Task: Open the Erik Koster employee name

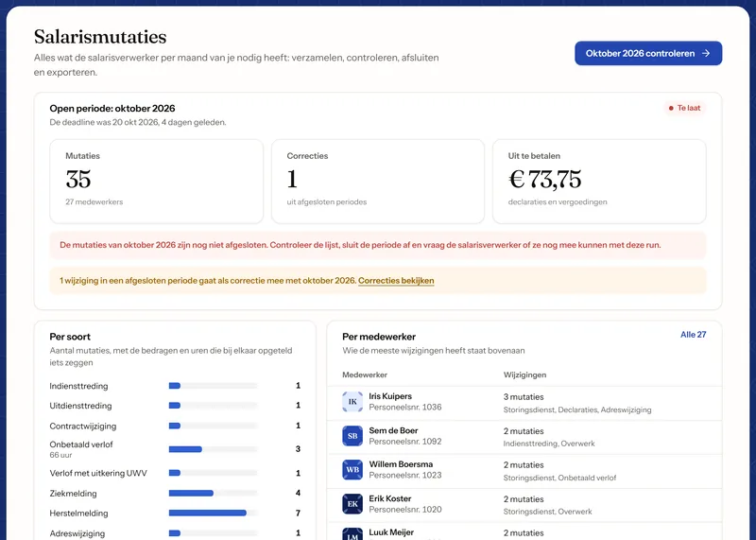Action: tap(390, 498)
